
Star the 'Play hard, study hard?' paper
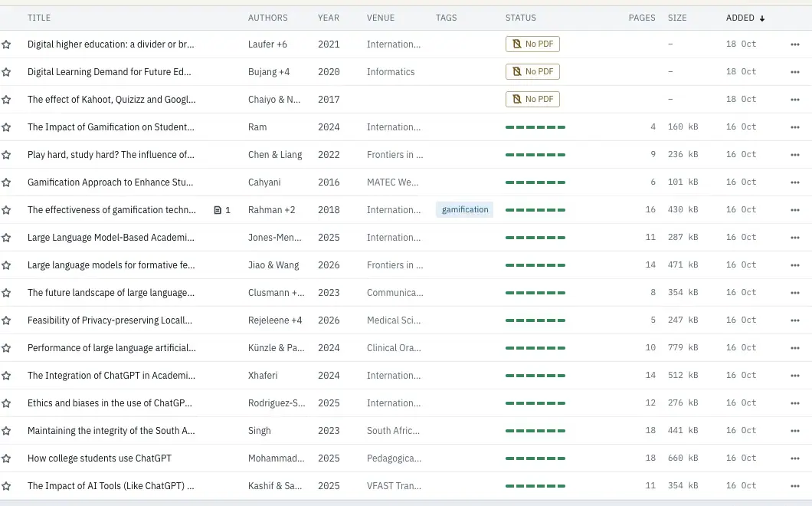tap(6, 155)
